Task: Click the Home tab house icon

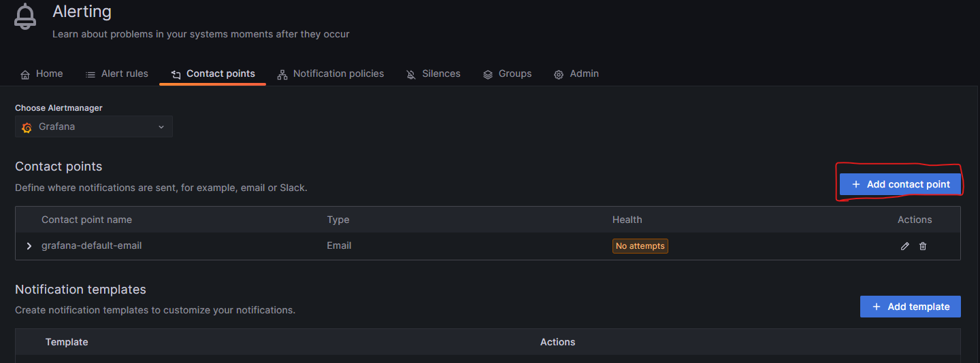Action: (25, 75)
